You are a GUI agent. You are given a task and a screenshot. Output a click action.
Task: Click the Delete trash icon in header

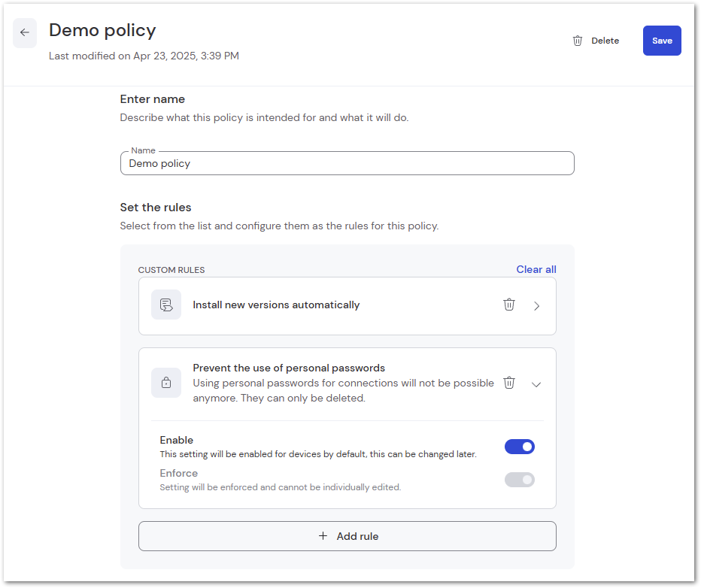click(x=577, y=41)
